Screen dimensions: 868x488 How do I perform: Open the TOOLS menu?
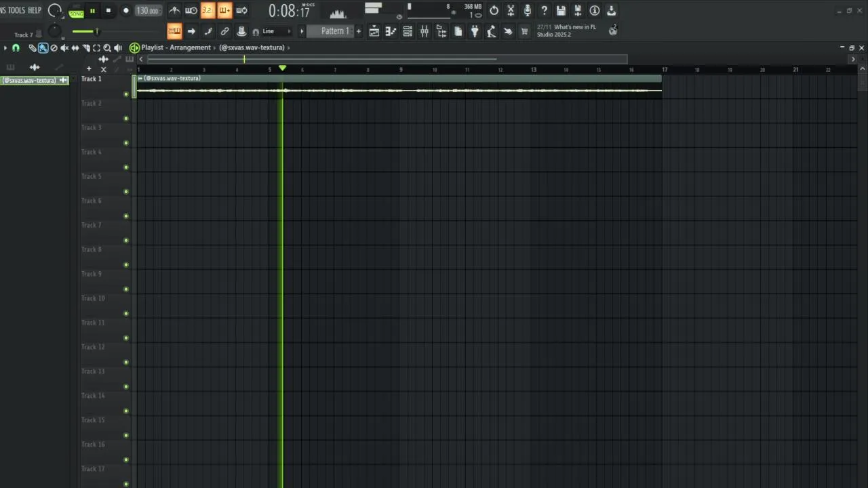click(x=16, y=10)
